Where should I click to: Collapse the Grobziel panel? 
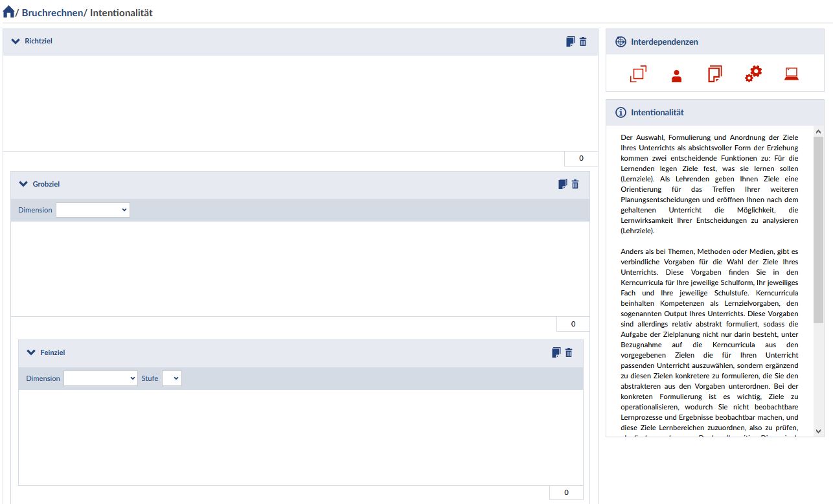(24, 184)
